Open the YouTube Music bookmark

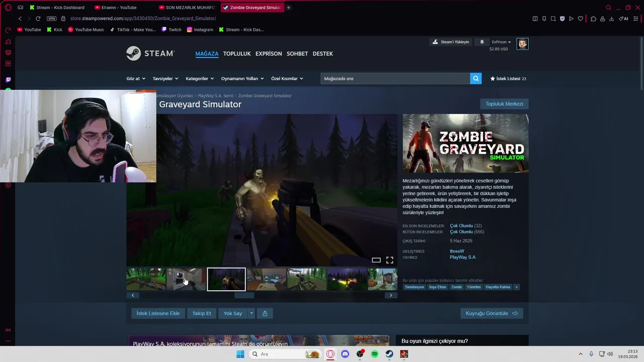tap(86, 30)
